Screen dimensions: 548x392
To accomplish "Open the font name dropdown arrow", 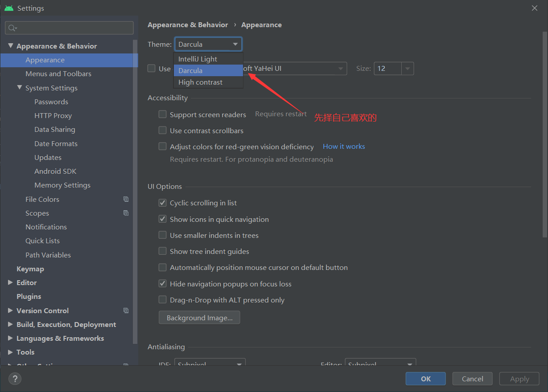I will pyautogui.click(x=341, y=69).
